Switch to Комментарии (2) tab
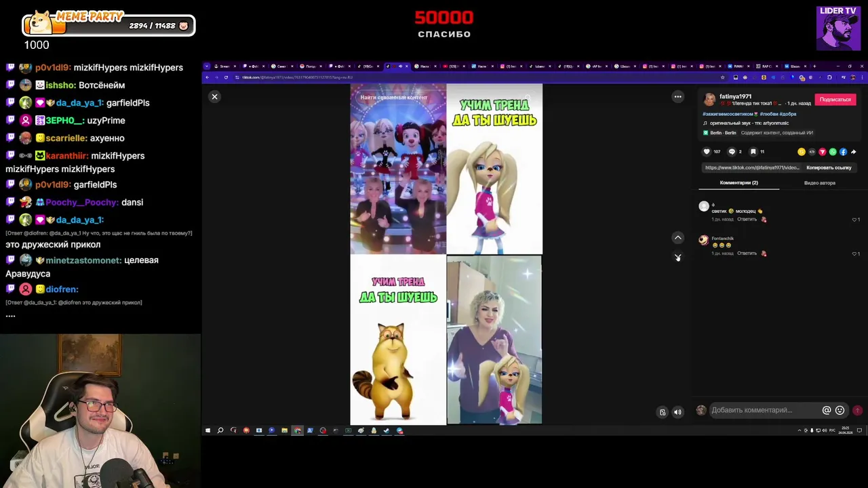Viewport: 868px width, 488px height. coord(738,183)
